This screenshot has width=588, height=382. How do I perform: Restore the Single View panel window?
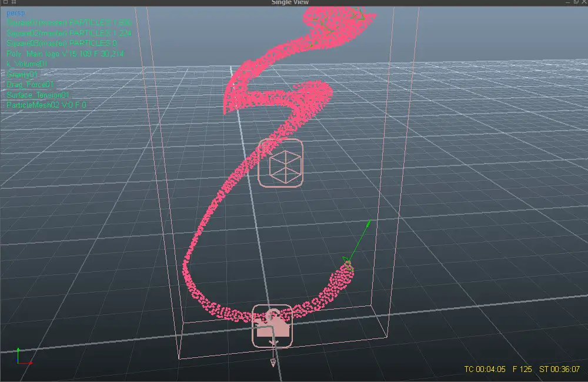coord(576,2)
